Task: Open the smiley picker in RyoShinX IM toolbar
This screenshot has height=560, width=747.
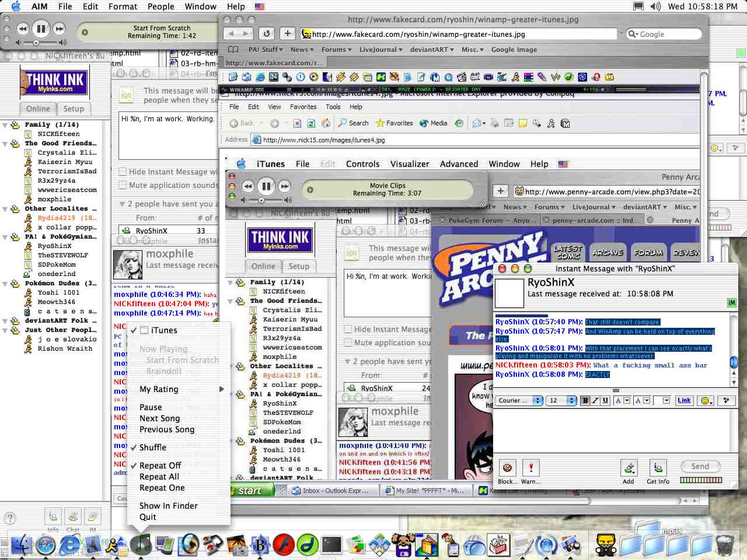Action: (706, 401)
